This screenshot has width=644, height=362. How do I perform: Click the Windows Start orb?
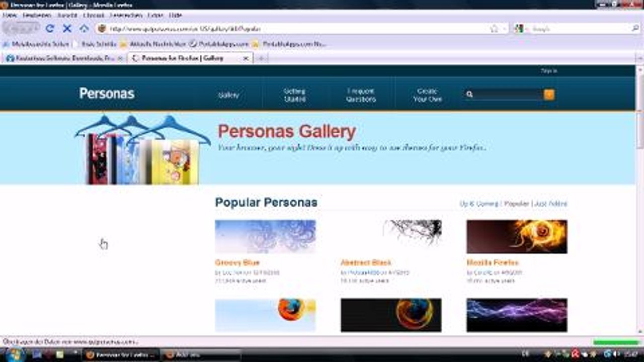(x=15, y=354)
